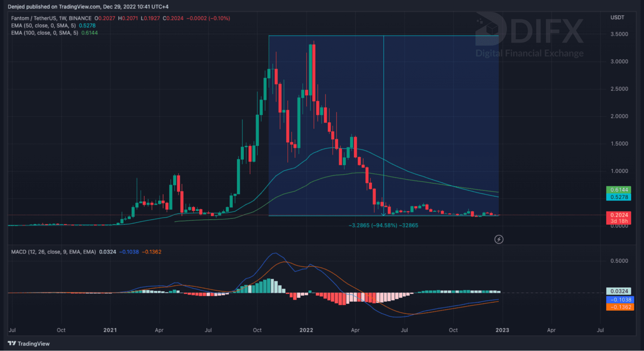Open the USDT currency label on price axis
The image size is (644, 351).
pyautogui.click(x=617, y=17)
